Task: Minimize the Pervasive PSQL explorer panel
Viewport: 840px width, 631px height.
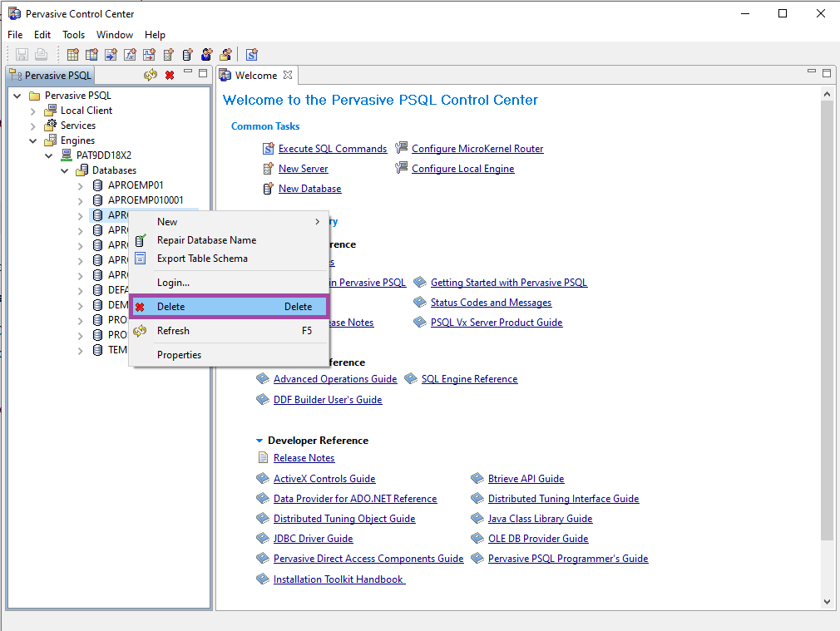Action: pos(187,71)
